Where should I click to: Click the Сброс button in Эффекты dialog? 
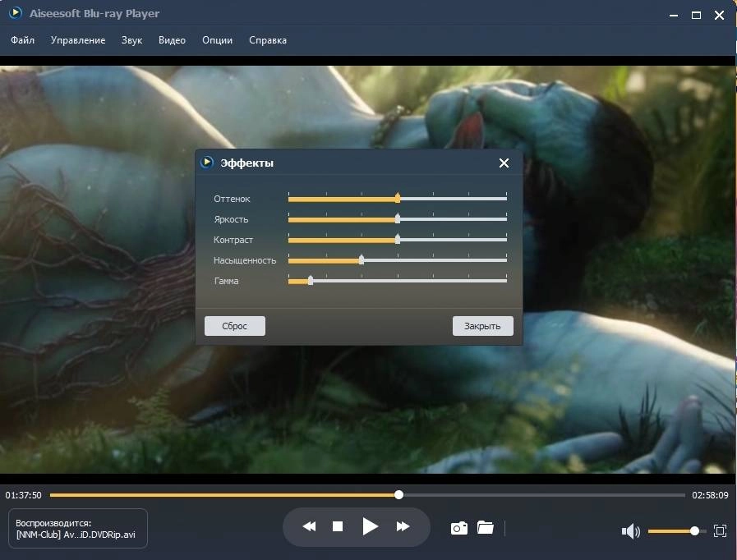pyautogui.click(x=234, y=326)
